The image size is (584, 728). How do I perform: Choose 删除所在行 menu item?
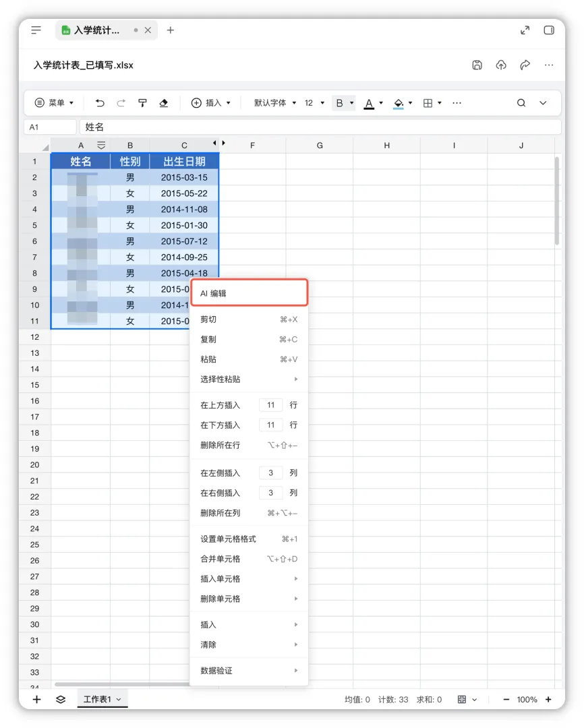250,446
